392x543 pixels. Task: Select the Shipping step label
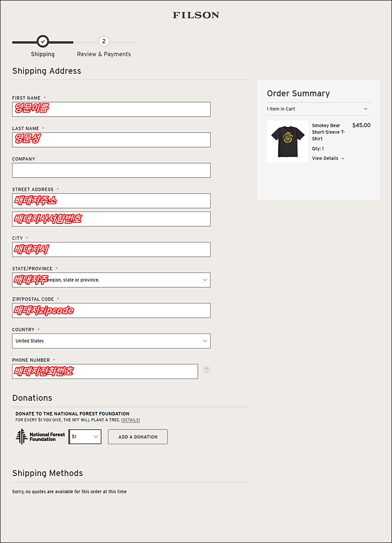[42, 54]
